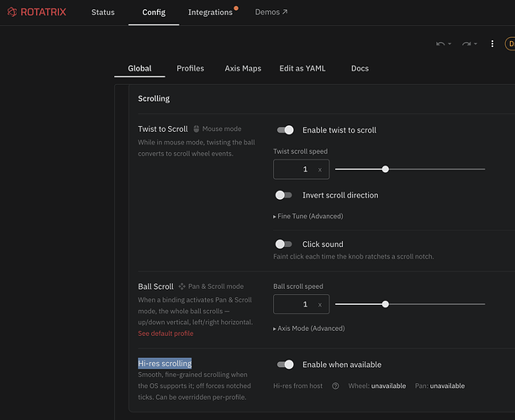Image resolution: width=515 pixels, height=420 pixels.
Task: Open the Integrations page
Action: click(x=210, y=13)
